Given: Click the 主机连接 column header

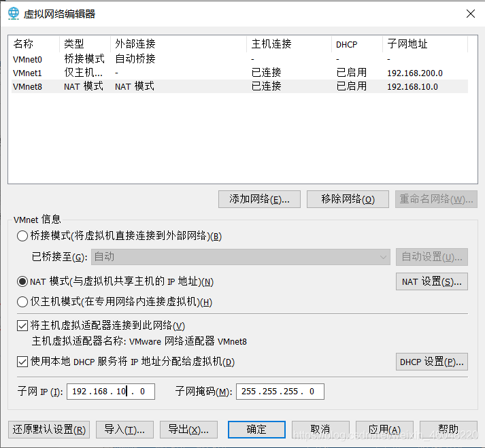Looking at the screenshot, I should [289, 44].
